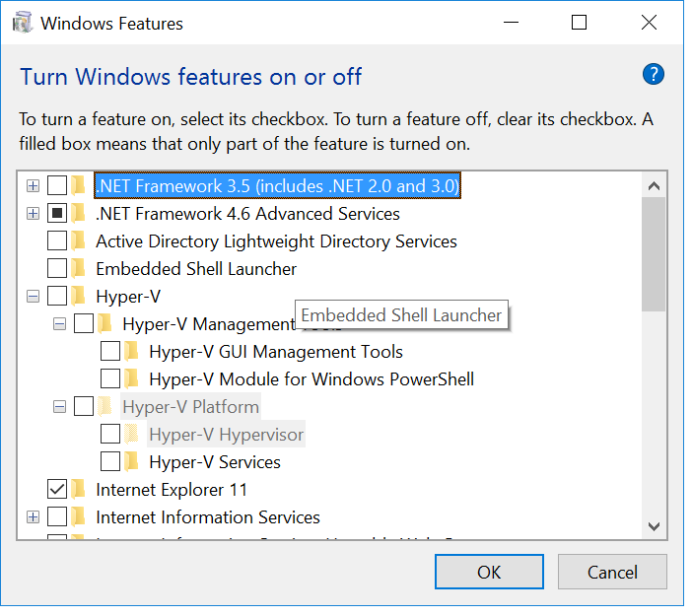Click folder icon beside Hyper-V Services
692x616 pixels.
(131, 462)
